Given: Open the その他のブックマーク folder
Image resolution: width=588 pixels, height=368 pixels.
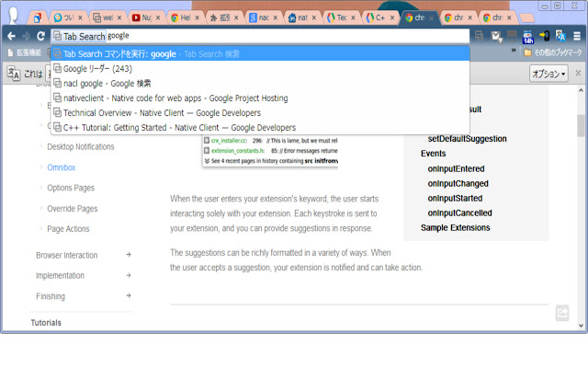Looking at the screenshot, I should 553,52.
